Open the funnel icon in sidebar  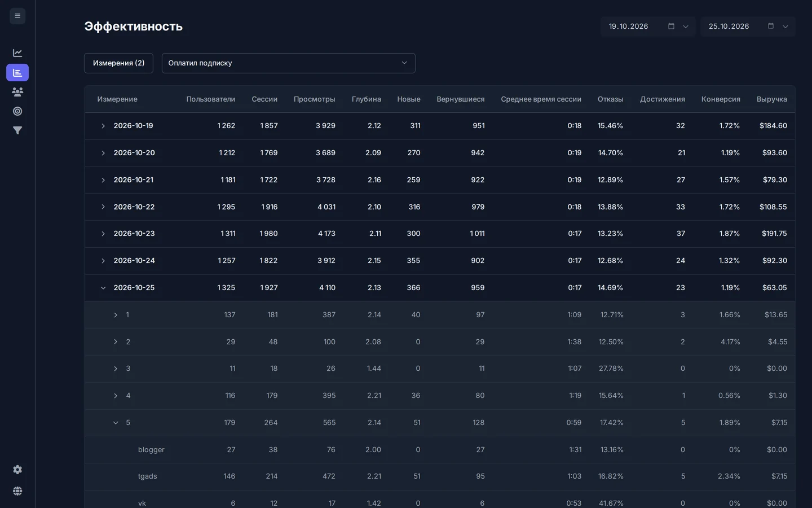pyautogui.click(x=17, y=130)
